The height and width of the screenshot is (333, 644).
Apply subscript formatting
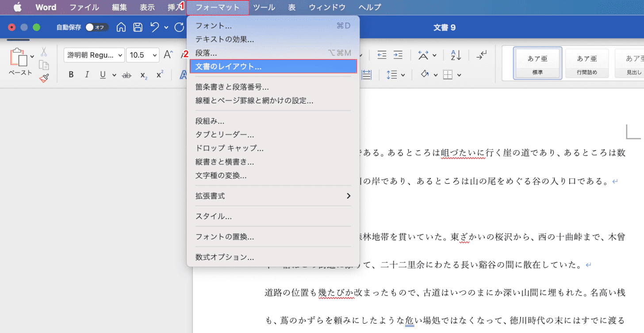pos(144,75)
